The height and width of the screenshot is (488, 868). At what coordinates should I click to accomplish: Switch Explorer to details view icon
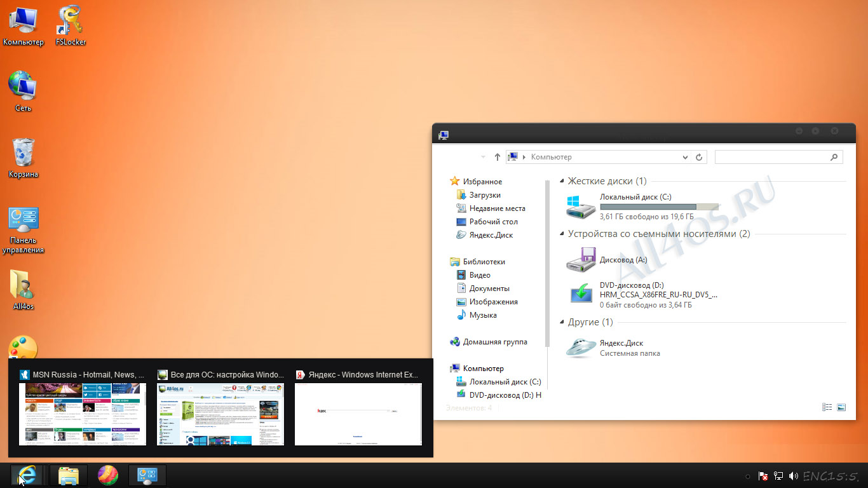tap(827, 407)
